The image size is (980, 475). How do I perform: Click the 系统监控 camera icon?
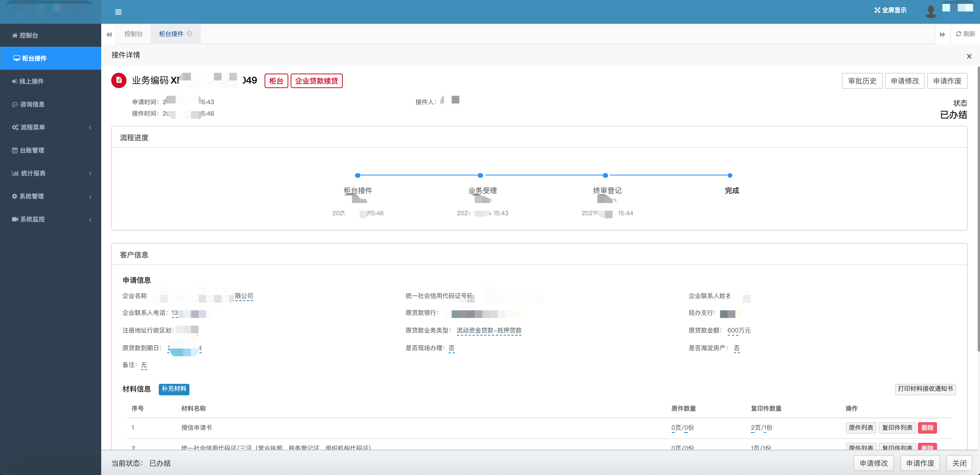(x=15, y=219)
